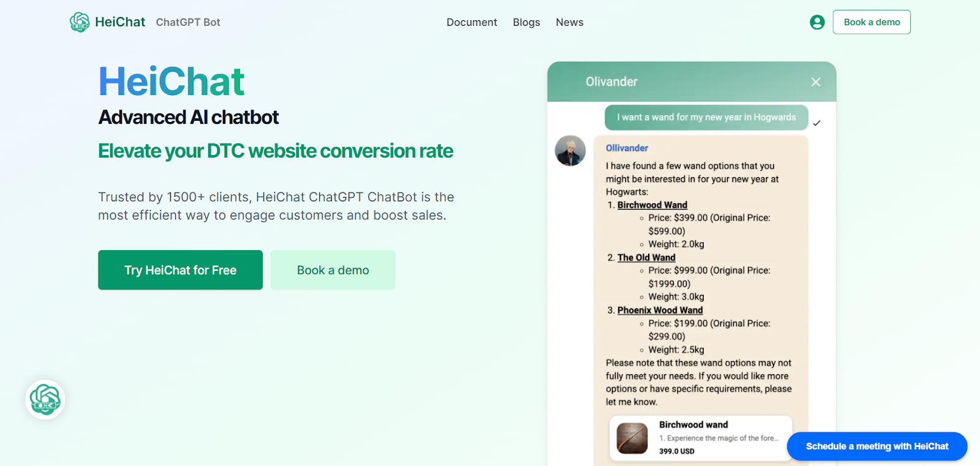This screenshot has width=980, height=466.
Task: Click the Ollivander avatar picture
Action: click(x=570, y=151)
